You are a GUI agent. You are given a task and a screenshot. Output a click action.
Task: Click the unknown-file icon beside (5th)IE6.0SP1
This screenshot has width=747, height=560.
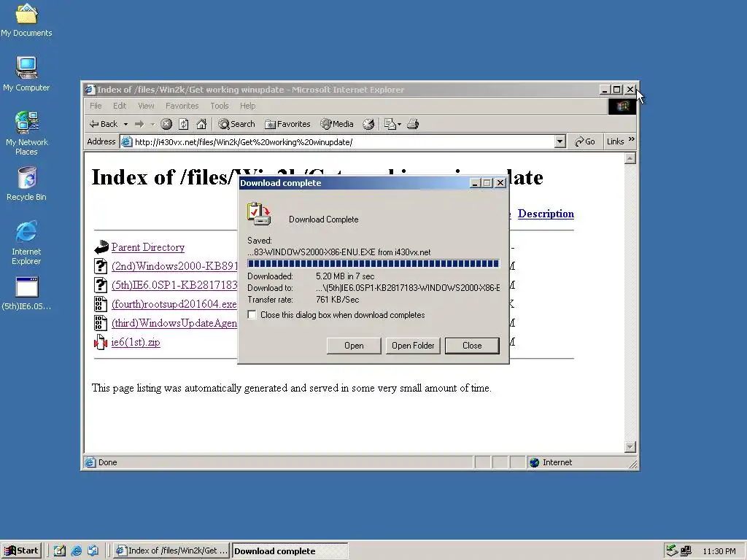101,285
